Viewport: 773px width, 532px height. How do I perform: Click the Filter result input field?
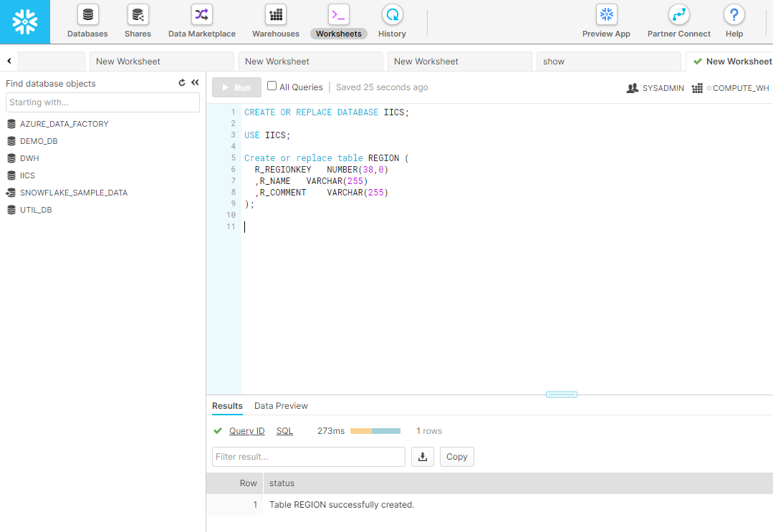308,457
